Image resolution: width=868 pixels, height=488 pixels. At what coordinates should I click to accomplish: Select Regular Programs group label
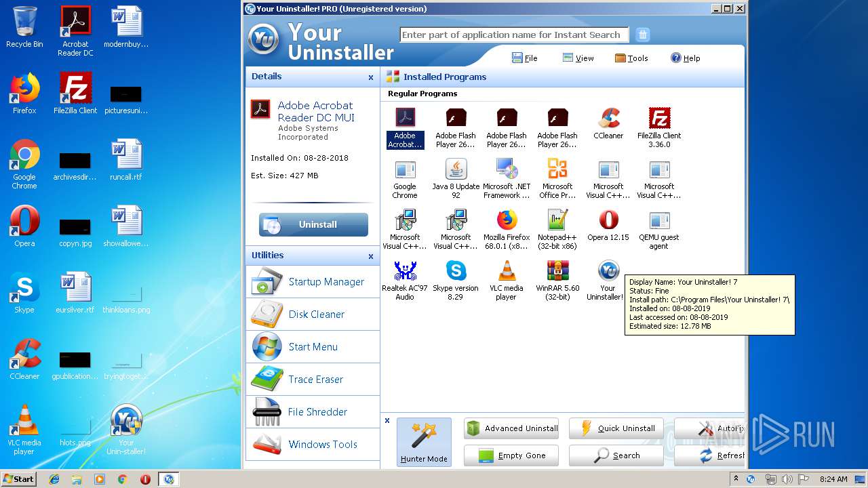pos(422,94)
